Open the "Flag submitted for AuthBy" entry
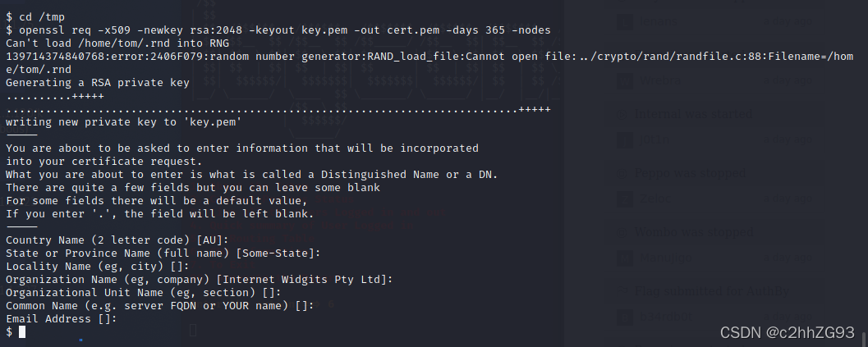 (712, 290)
